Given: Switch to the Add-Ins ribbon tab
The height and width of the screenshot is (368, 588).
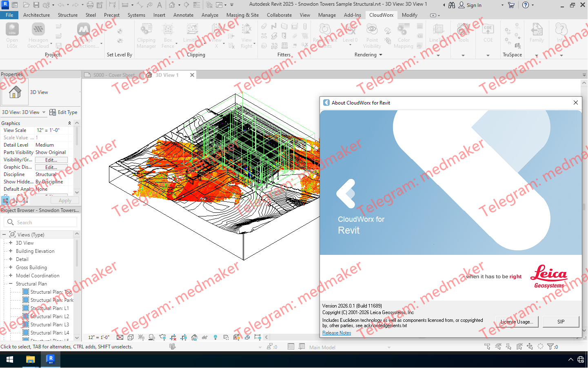Looking at the screenshot, I should coord(353,15).
